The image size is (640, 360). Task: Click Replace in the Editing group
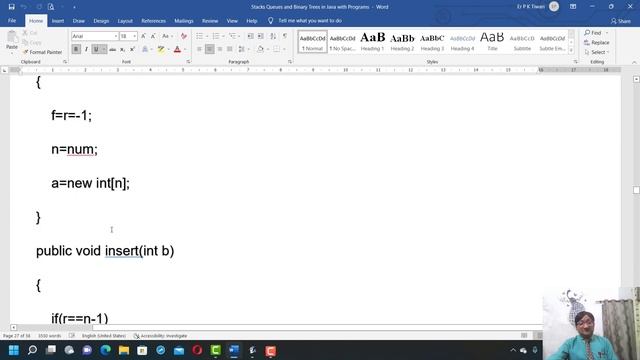[597, 42]
